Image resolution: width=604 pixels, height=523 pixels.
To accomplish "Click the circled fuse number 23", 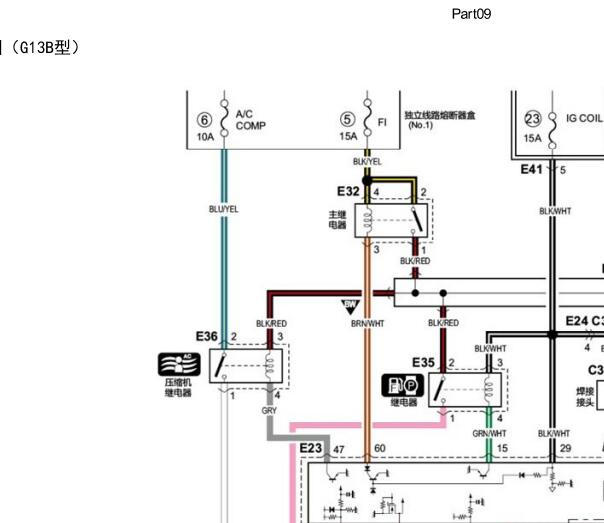I will click(533, 119).
